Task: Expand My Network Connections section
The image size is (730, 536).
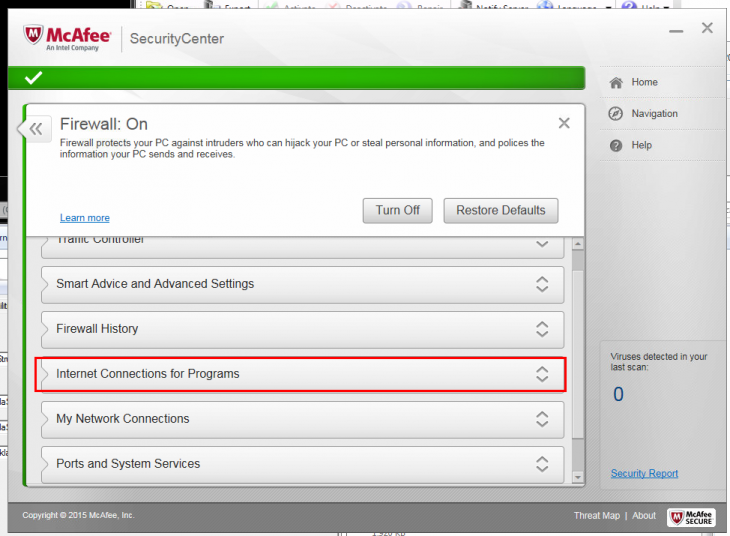Action: (x=302, y=419)
